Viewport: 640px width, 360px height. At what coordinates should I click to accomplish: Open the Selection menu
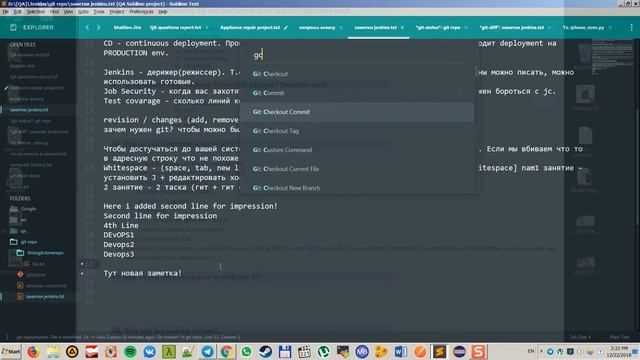pos(36,12)
